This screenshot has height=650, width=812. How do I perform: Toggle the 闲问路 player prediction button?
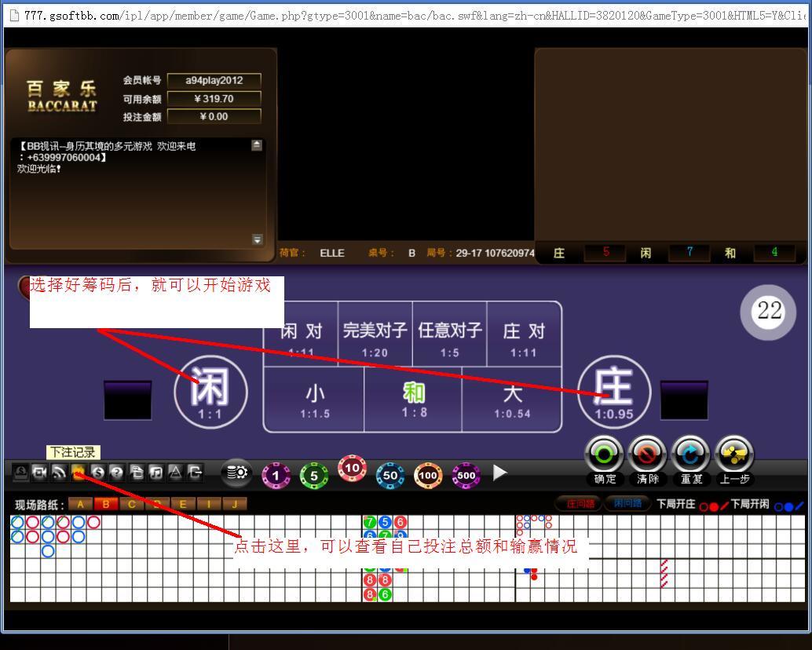point(627,503)
